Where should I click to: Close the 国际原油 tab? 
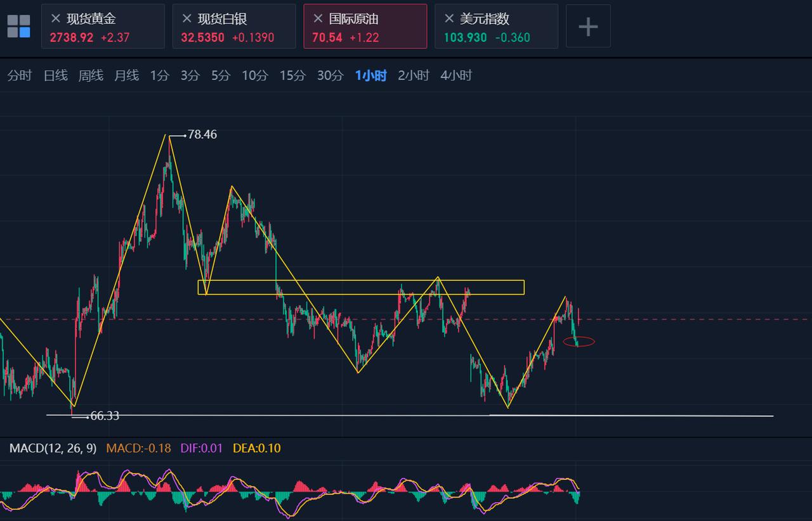[318, 19]
